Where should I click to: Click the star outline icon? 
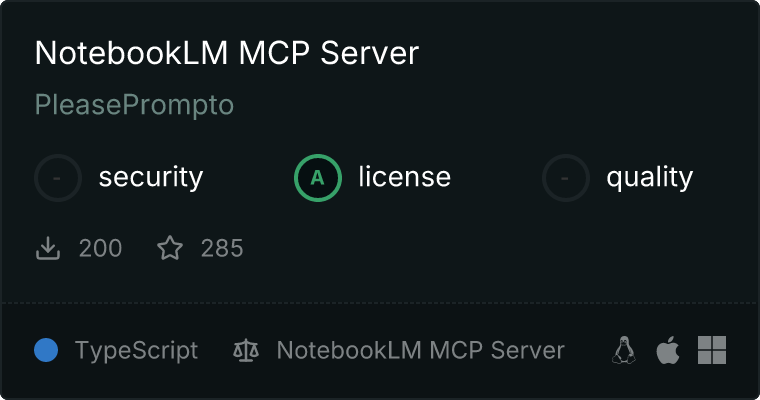pos(170,248)
